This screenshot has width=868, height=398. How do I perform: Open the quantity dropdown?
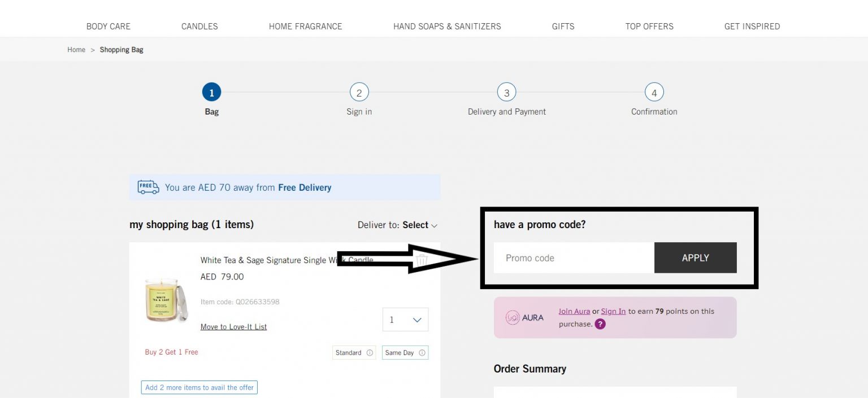pos(405,320)
